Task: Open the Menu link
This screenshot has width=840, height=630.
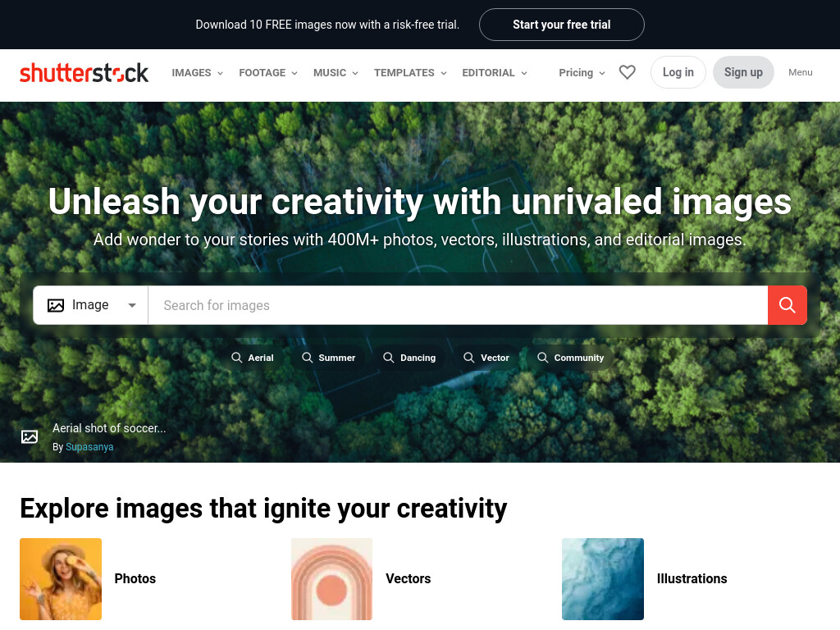Action: click(801, 72)
